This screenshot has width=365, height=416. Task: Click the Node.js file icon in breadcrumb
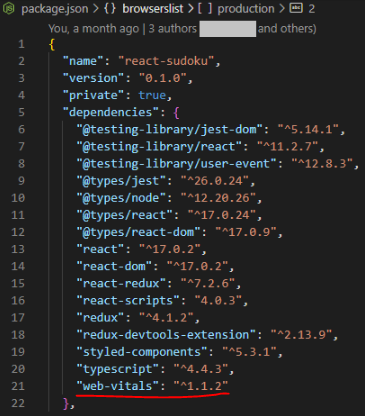click(9, 9)
